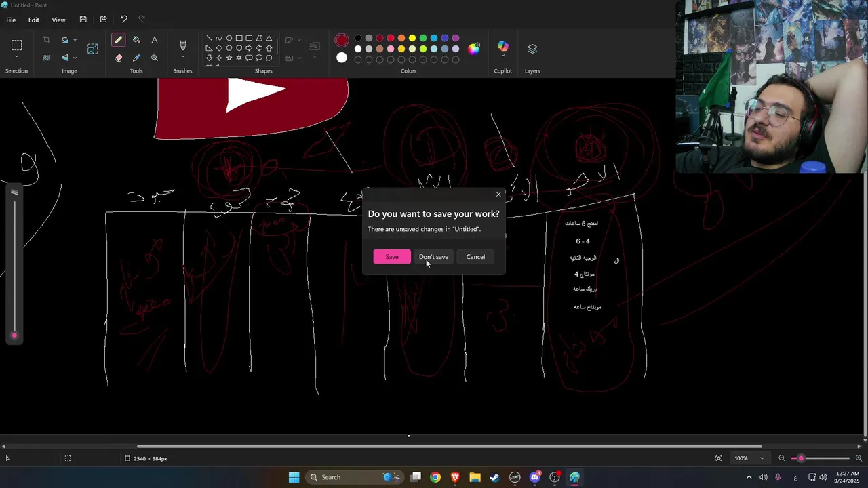The image size is (868, 488).
Task: Click the taskbar clock and date
Action: coord(848,477)
